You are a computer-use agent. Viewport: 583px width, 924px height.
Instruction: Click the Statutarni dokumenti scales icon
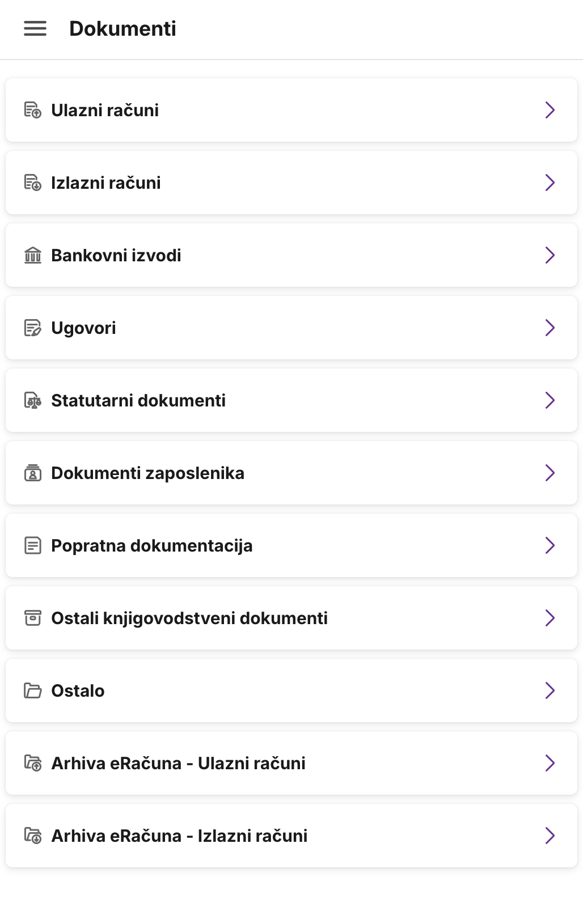click(32, 400)
